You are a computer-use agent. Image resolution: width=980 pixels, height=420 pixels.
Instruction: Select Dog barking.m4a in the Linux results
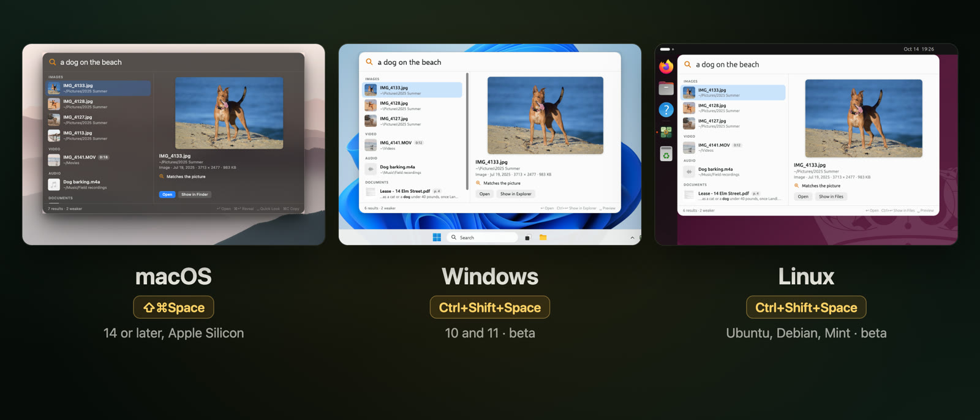click(x=733, y=171)
